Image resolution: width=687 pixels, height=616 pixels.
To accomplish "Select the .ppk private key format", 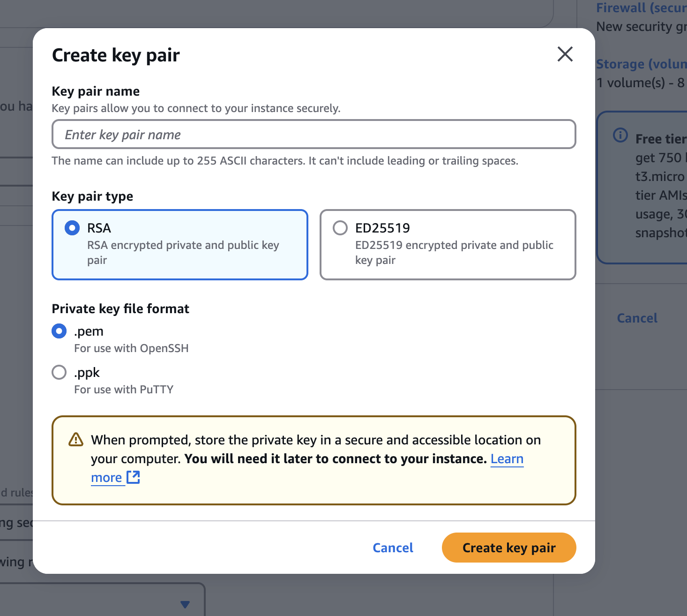I will coord(59,372).
